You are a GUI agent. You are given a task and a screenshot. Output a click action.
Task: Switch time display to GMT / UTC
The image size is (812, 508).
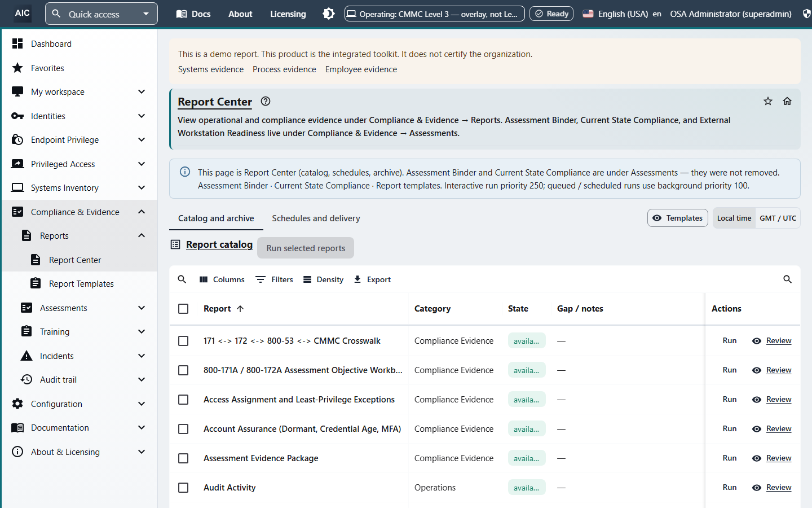pos(778,218)
